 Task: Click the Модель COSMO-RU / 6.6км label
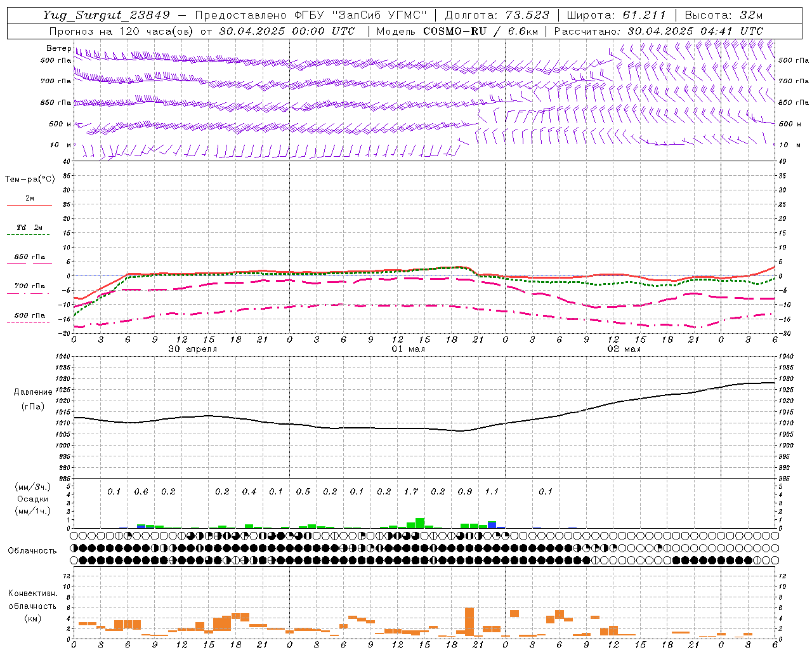[x=457, y=31]
